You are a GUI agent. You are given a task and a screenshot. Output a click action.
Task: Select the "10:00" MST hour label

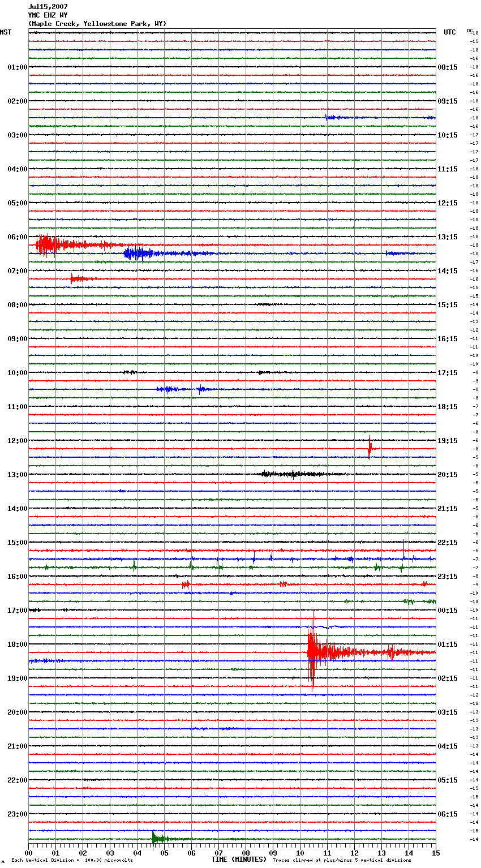point(17,373)
